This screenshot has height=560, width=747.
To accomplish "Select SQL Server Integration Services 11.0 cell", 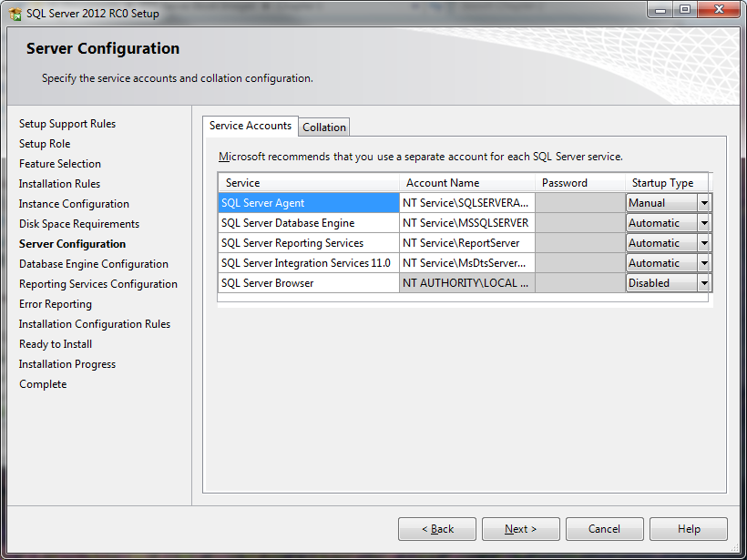I will [x=309, y=263].
